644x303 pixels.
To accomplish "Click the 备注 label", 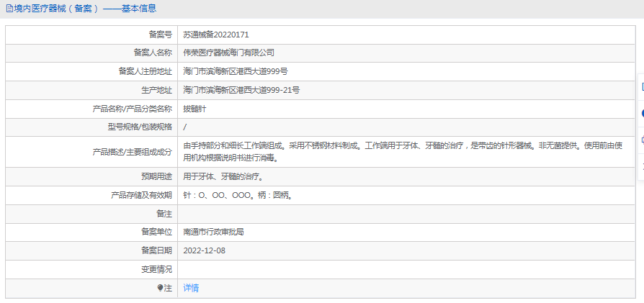I will pos(164,214).
